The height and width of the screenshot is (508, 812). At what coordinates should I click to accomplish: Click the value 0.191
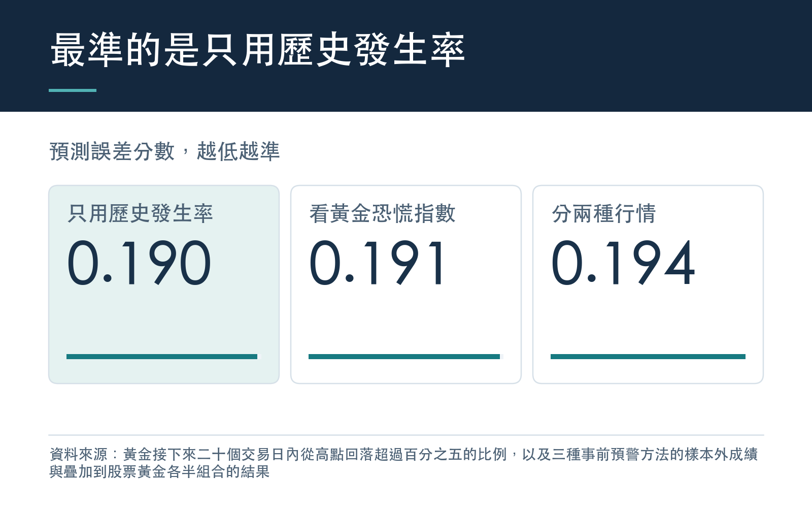[378, 263]
